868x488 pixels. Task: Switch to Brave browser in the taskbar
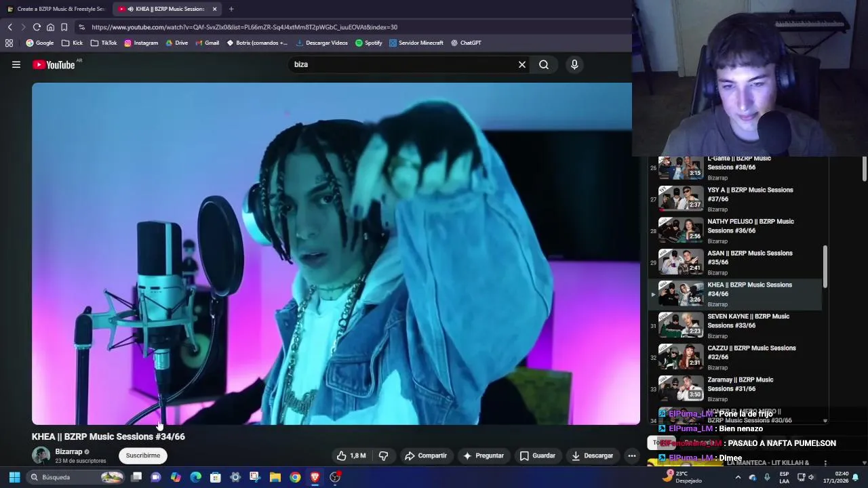point(315,477)
